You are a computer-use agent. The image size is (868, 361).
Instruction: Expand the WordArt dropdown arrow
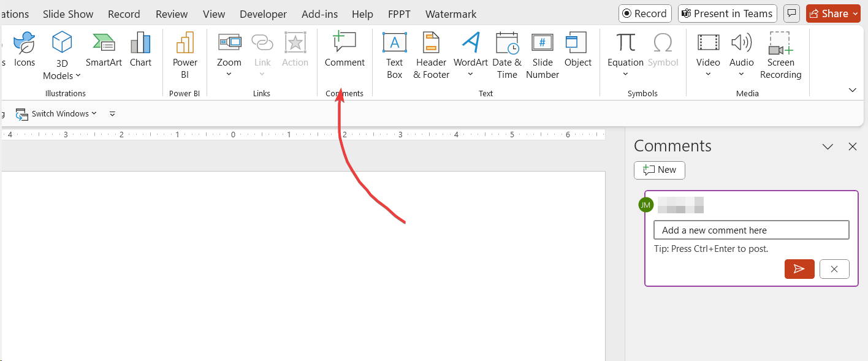click(x=470, y=75)
